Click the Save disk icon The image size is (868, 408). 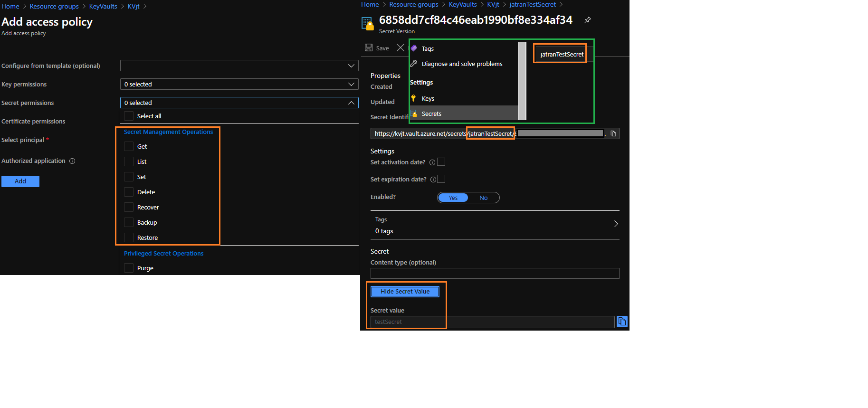(369, 47)
